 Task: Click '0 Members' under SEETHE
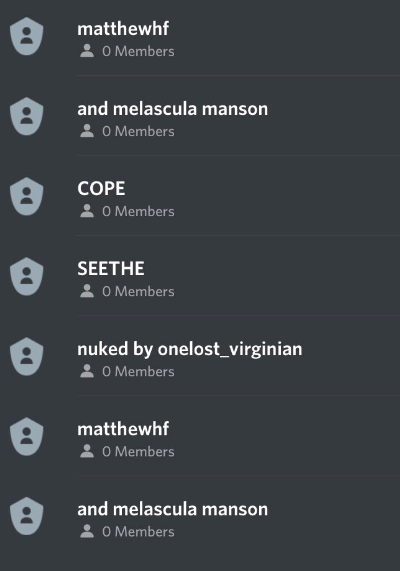click(138, 291)
